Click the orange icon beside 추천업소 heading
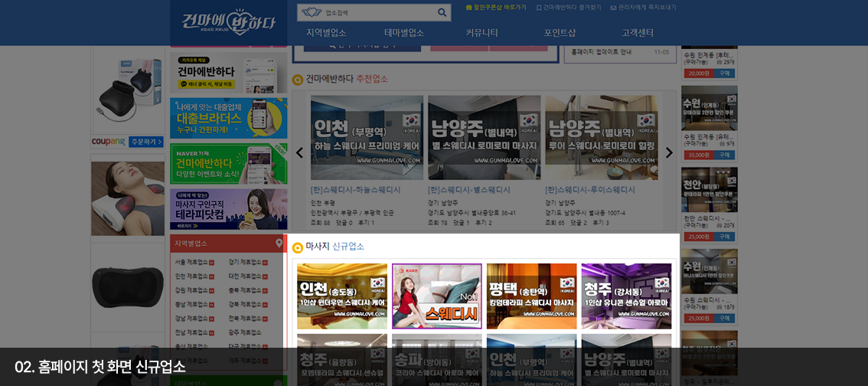Image resolution: width=868 pixels, height=386 pixels. [x=297, y=79]
